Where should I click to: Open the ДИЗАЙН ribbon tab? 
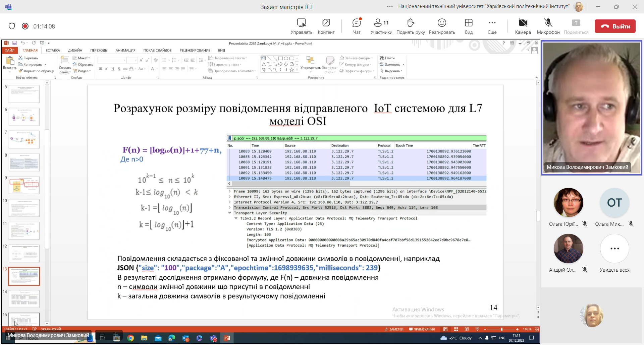click(x=75, y=51)
